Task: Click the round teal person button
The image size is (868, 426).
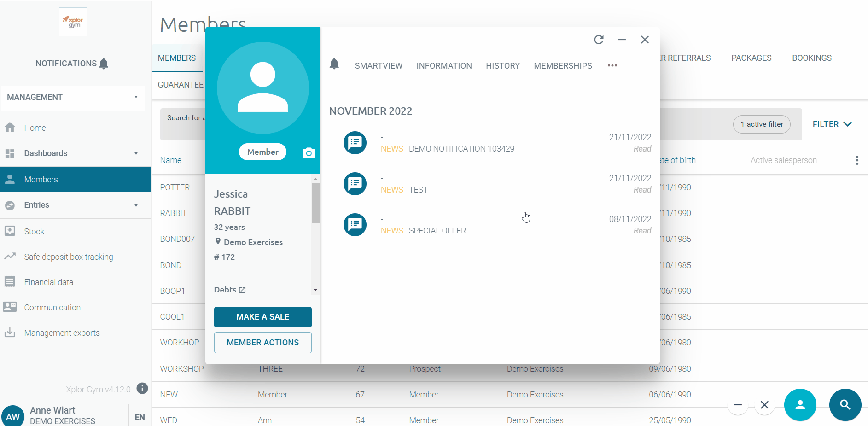Action: [800, 405]
